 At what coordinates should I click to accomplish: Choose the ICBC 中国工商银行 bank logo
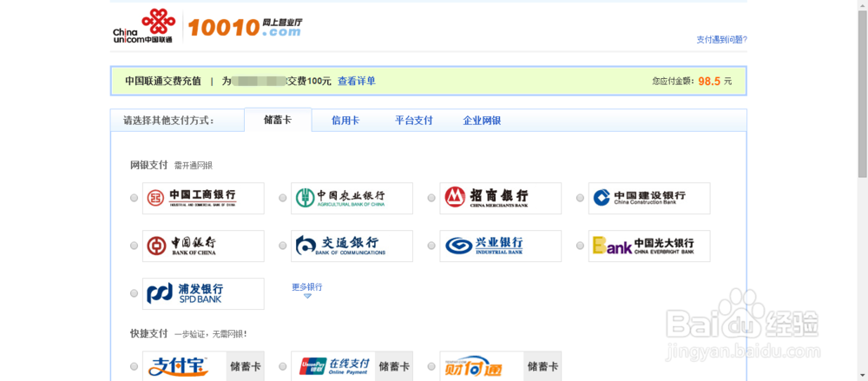(x=203, y=198)
